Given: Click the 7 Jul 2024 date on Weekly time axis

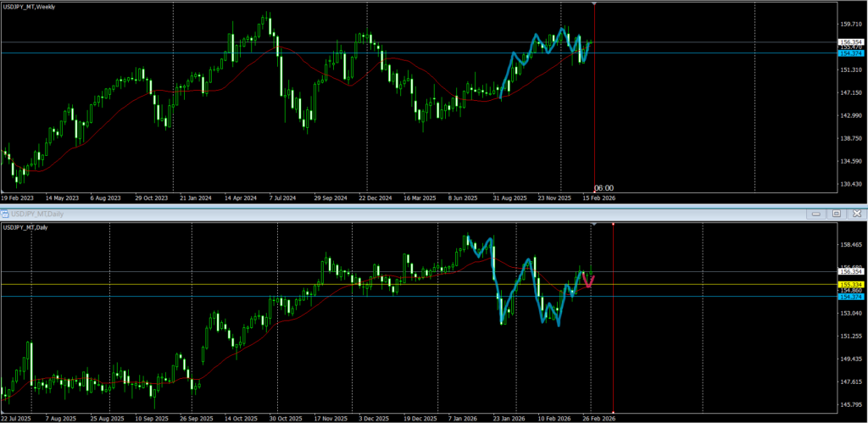Looking at the screenshot, I should (x=281, y=198).
